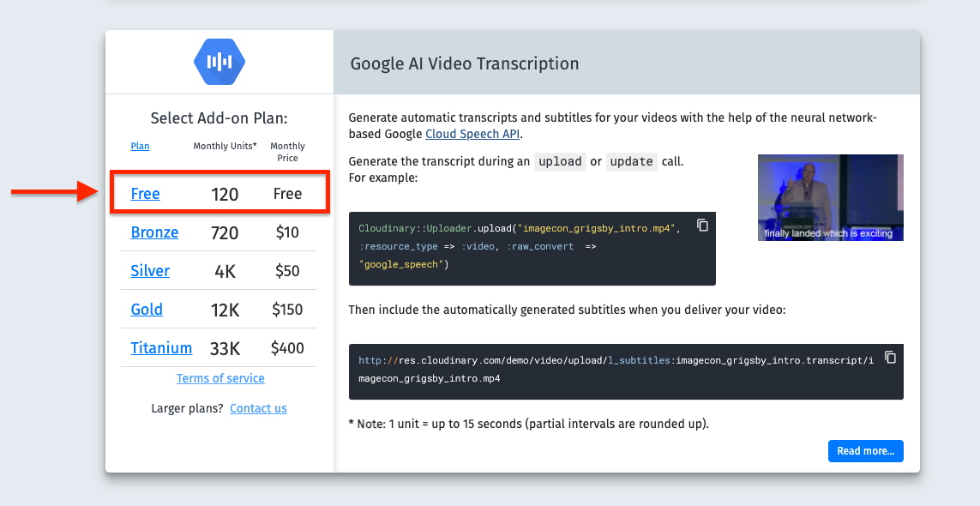Screen dimensions: 980x506
Task: Click the $400 Titanium monthly price
Action: click(287, 348)
